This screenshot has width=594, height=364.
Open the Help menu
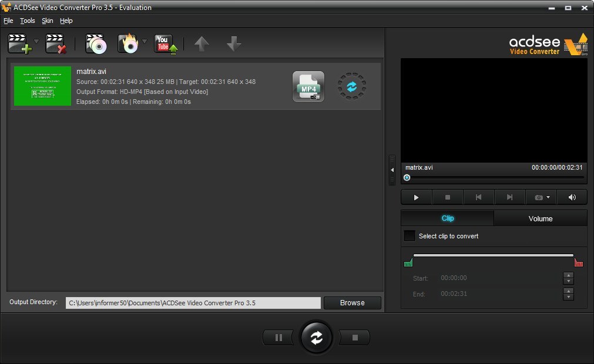point(66,21)
